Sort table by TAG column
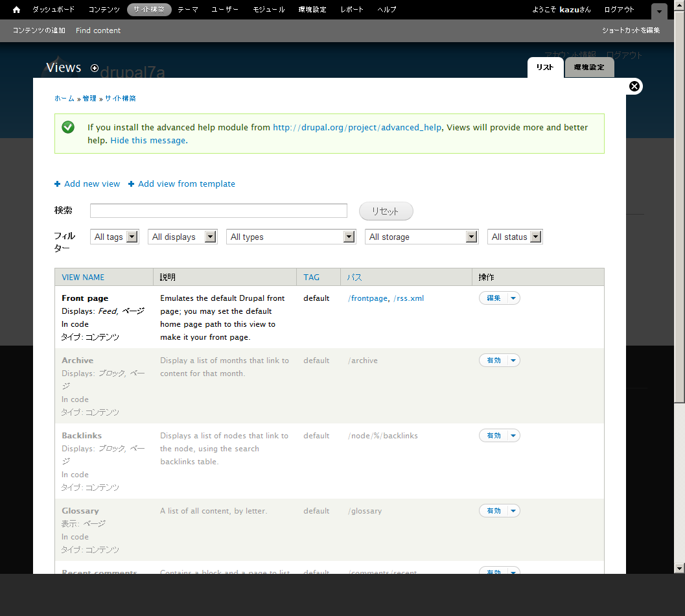Image resolution: width=685 pixels, height=616 pixels. click(312, 277)
